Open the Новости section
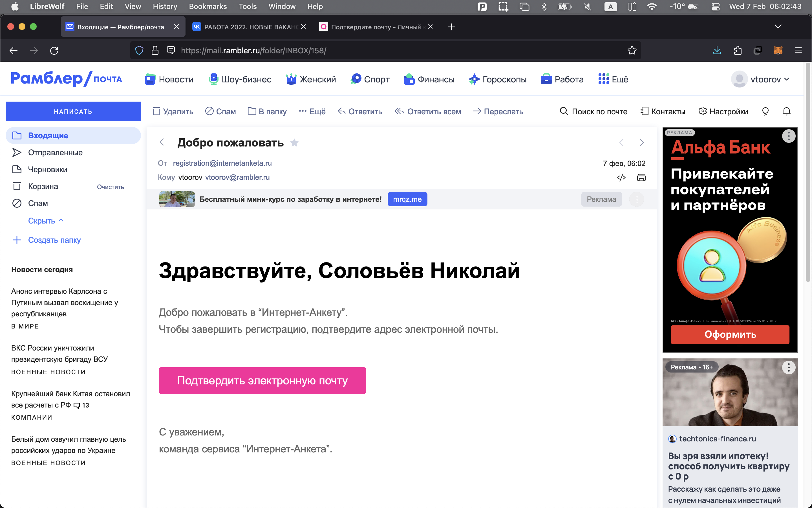This screenshot has width=812, height=508. tap(169, 79)
